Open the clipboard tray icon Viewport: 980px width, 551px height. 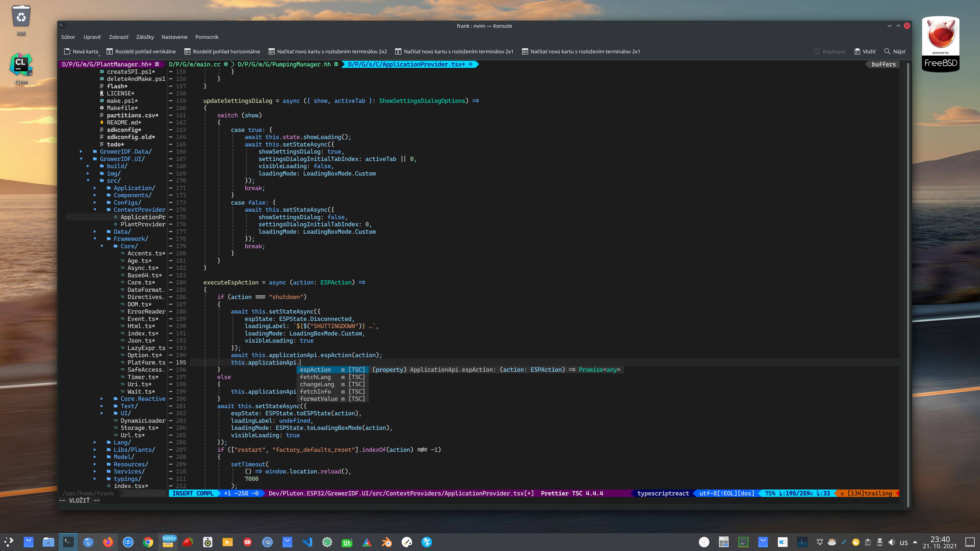868,542
